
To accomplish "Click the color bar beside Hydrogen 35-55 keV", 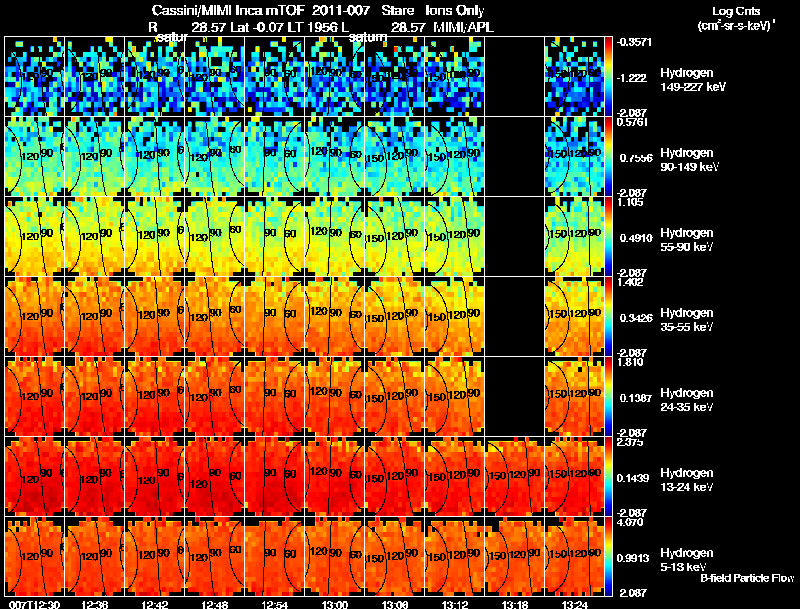I will (608, 317).
